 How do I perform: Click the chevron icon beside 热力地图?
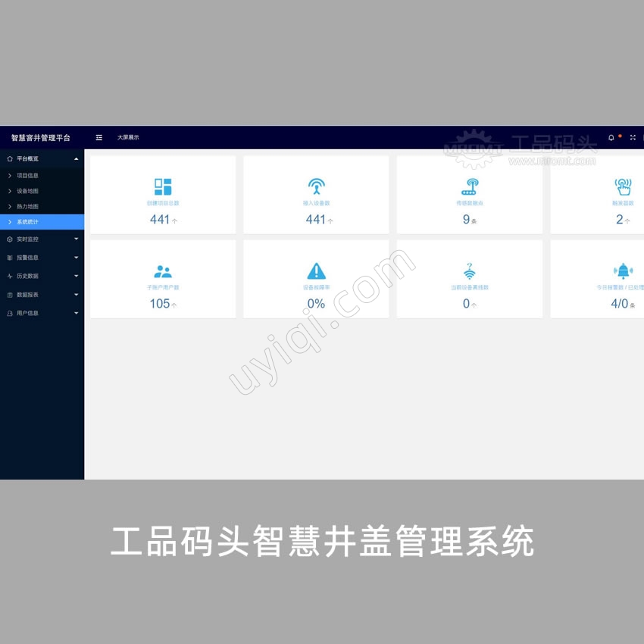(10, 207)
